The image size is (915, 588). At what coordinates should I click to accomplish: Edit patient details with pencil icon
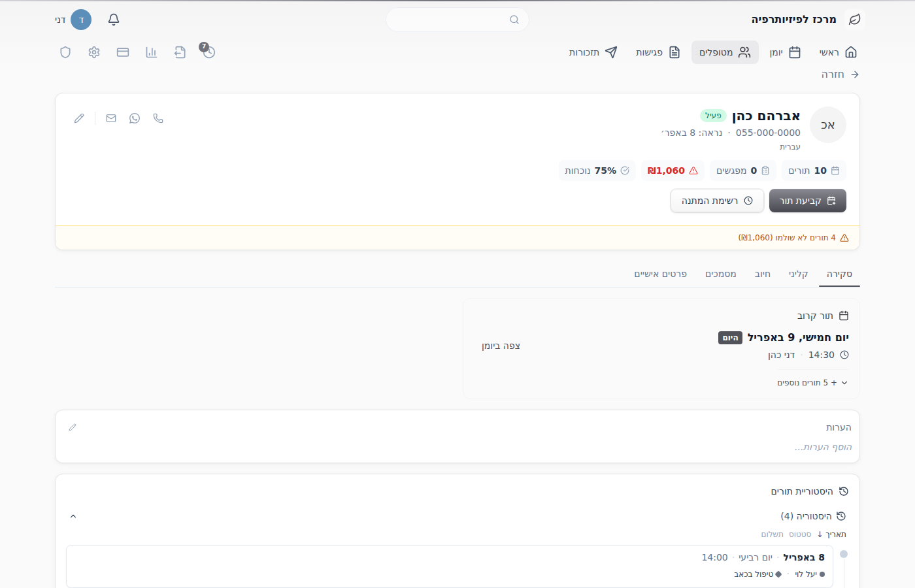pos(79,118)
